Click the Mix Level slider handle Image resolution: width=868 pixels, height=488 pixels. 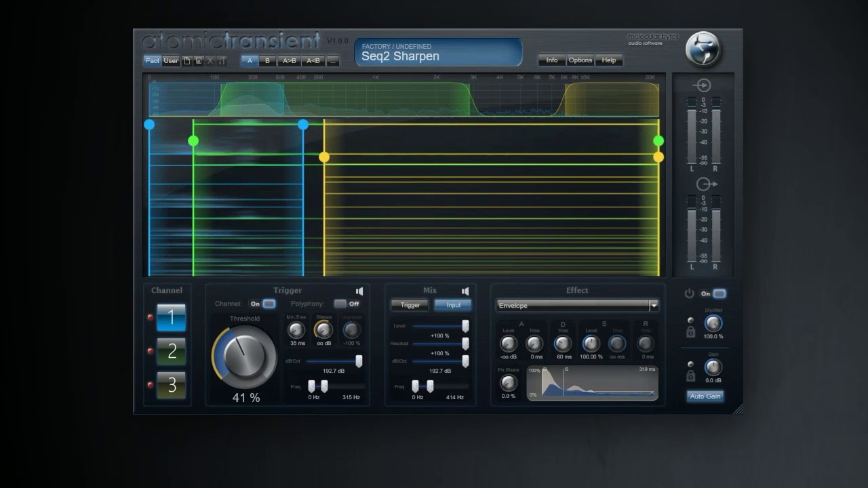[465, 326]
